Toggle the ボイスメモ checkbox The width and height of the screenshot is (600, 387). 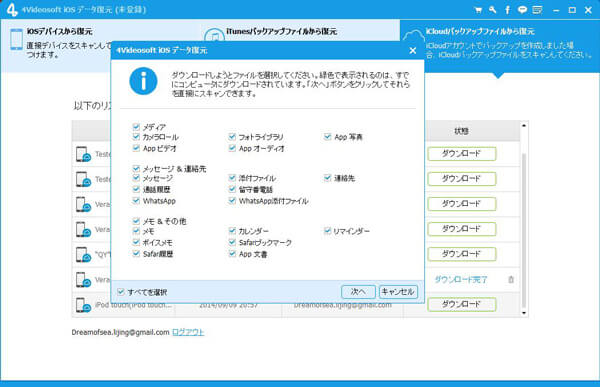pyautogui.click(x=136, y=242)
